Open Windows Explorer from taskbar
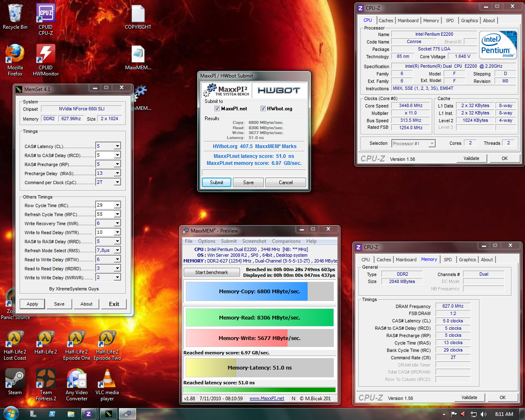This screenshot has height=420, width=525. pos(71,414)
